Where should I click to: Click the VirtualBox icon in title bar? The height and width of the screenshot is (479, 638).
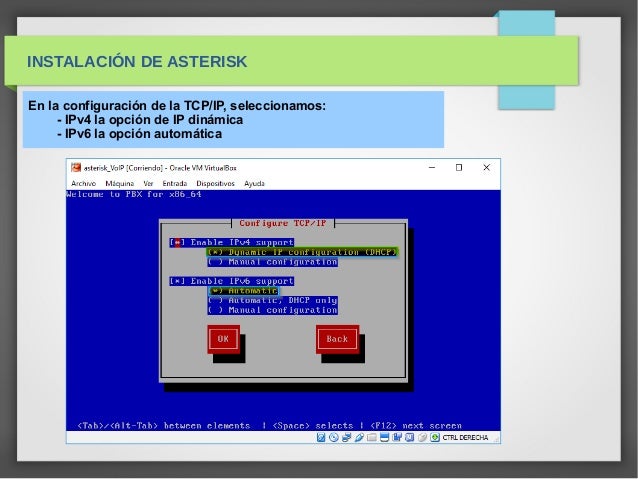click(x=76, y=168)
